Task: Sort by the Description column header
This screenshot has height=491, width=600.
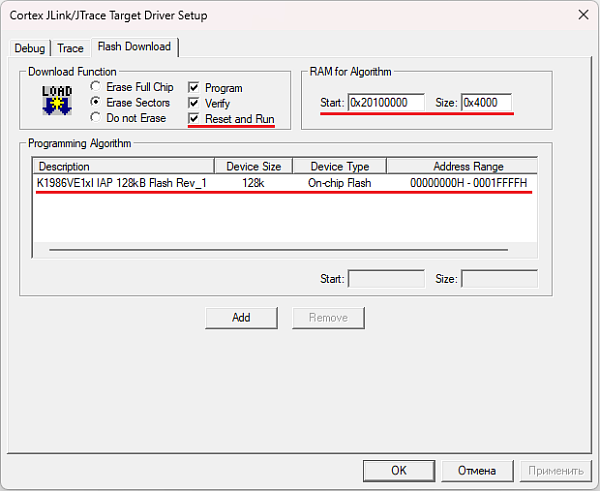Action: click(124, 166)
